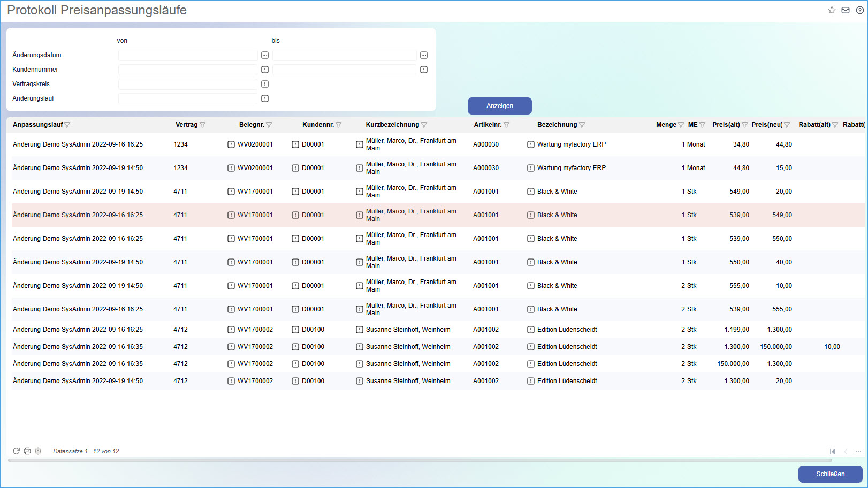Image resolution: width=868 pixels, height=488 pixels.
Task: Open info icon beside Belegnr. WV0200001 first row
Action: point(231,144)
